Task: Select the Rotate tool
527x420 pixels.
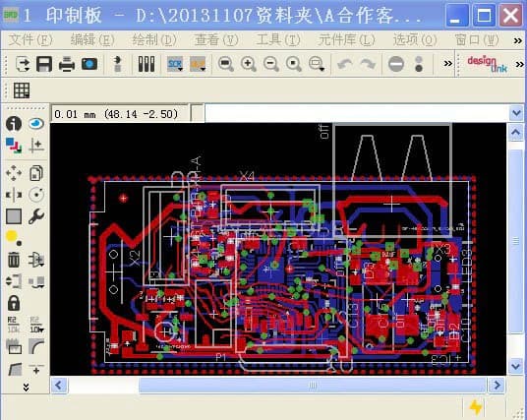Action: (x=36, y=195)
